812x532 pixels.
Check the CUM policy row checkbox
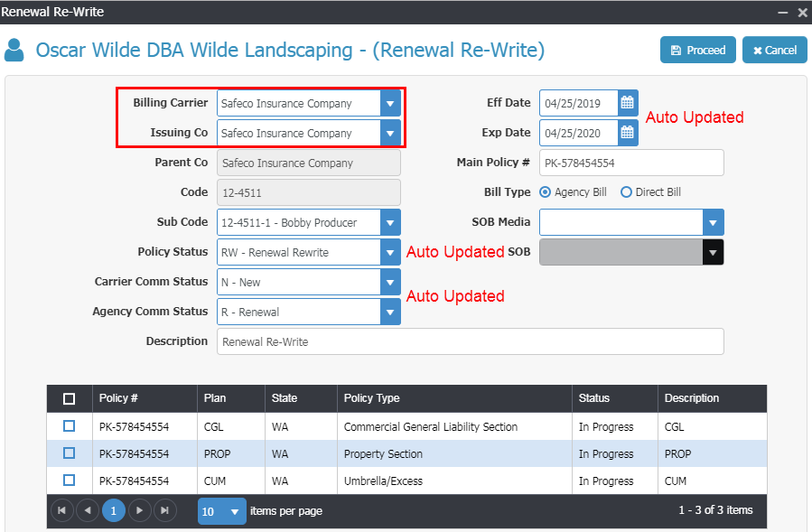69,481
